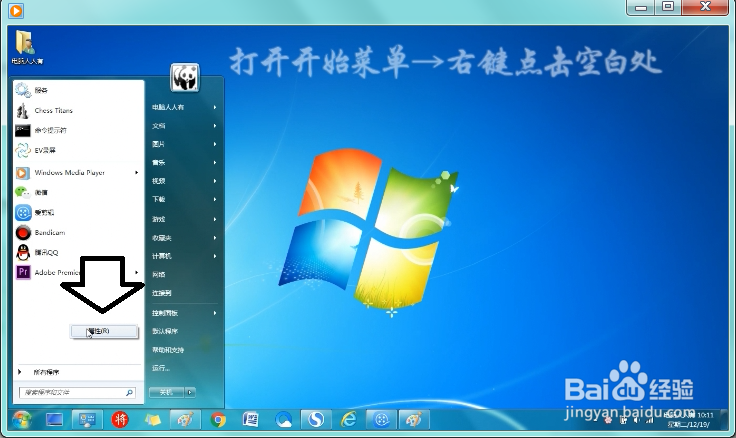
Task: Open Tencent QQ (腾讯QQ) penguin icon
Action: coord(23,253)
